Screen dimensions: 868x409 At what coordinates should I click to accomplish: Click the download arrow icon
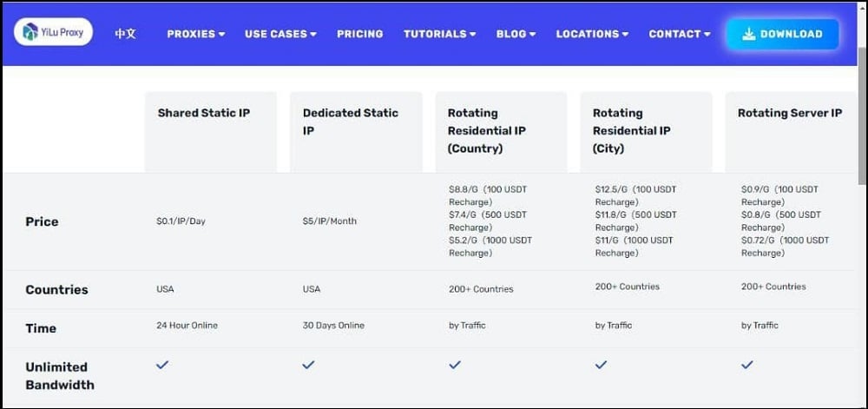[x=748, y=34]
